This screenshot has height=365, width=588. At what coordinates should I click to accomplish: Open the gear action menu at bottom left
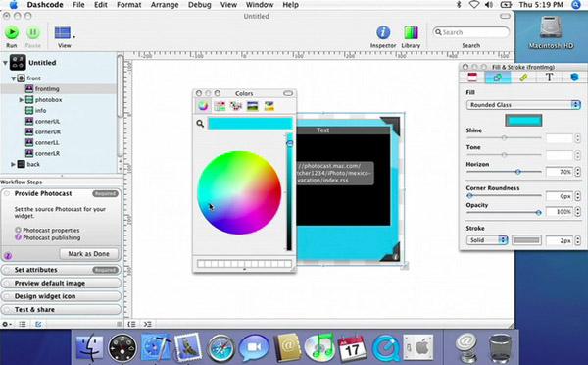[x=7, y=324]
